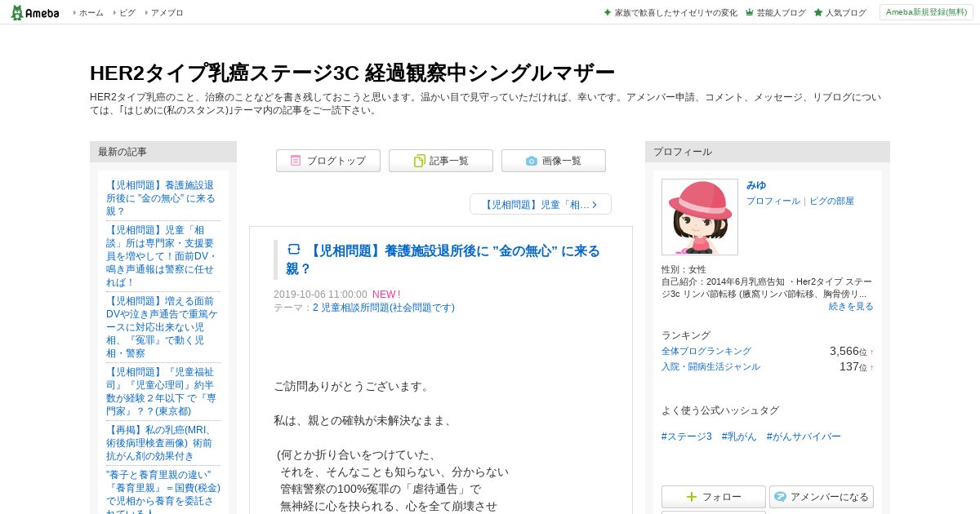Screen dimensions: 980x514
Task: Open theme 2 児童相談所問題(社会問題です)
Action: 384,308
